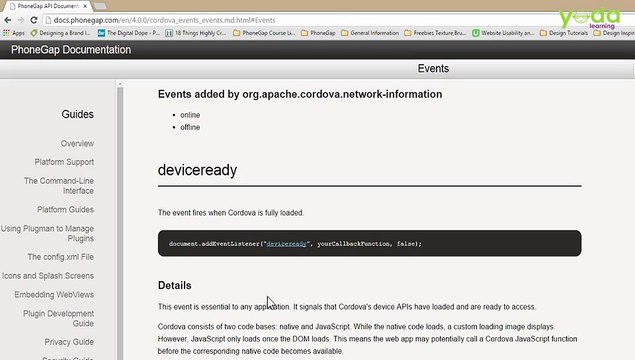Open the 'Design Inspir' bookmark folder
The height and width of the screenshot is (360, 635).
click(x=614, y=33)
